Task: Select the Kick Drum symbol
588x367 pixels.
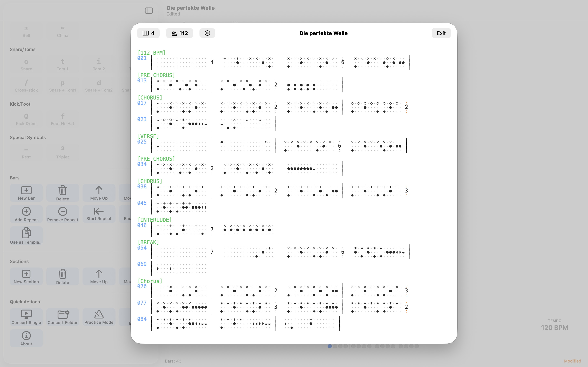Action: [26, 119]
